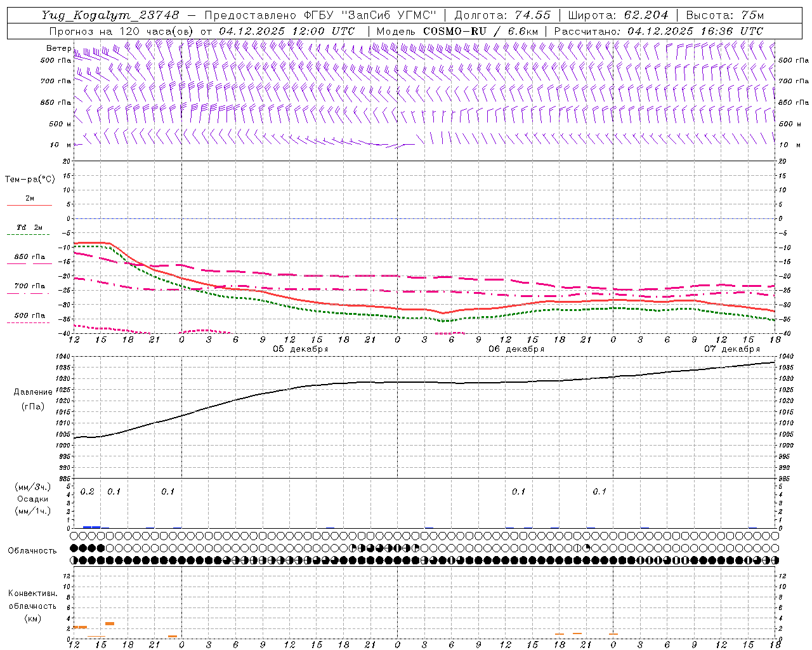Click the Облачность cloud cover label
This screenshot has width=812, height=650.
pyautogui.click(x=32, y=551)
